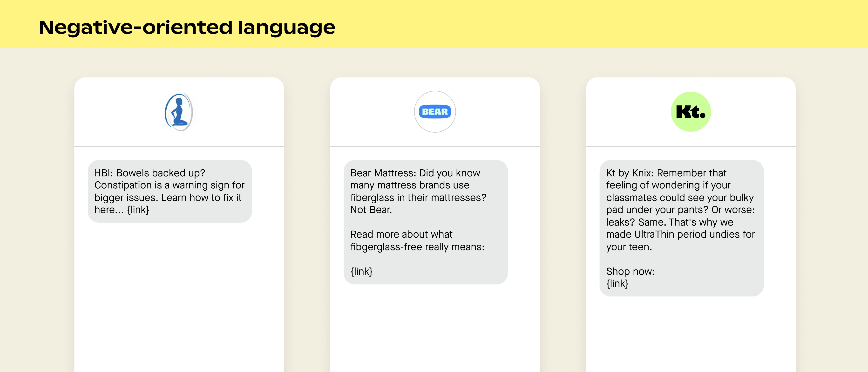Click 'Not Bear.' line in mattress message
The width and height of the screenshot is (868, 372).
371,210
